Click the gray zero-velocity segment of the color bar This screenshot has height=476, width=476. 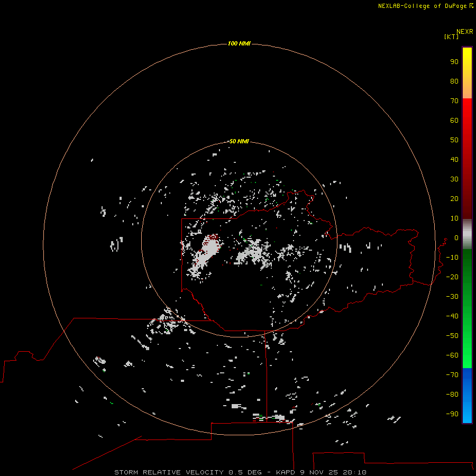pos(467,234)
